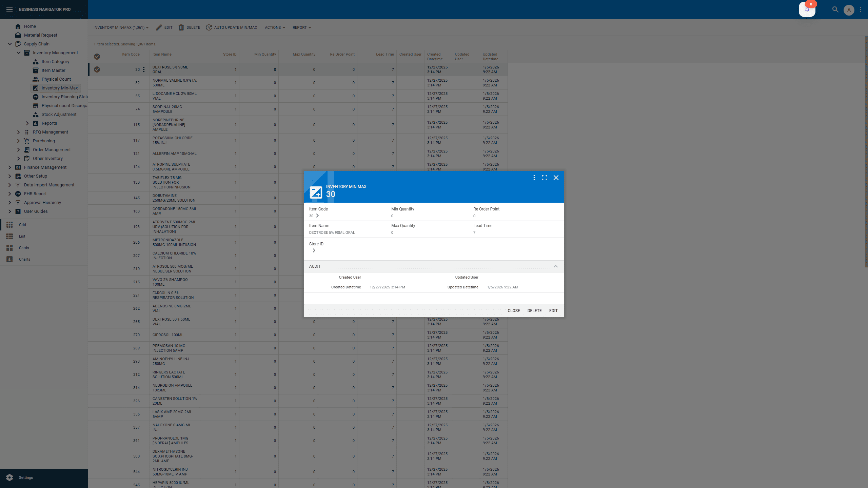Screen dimensions: 868x488
Task: Open the Physical Count section
Action: click(x=56, y=79)
